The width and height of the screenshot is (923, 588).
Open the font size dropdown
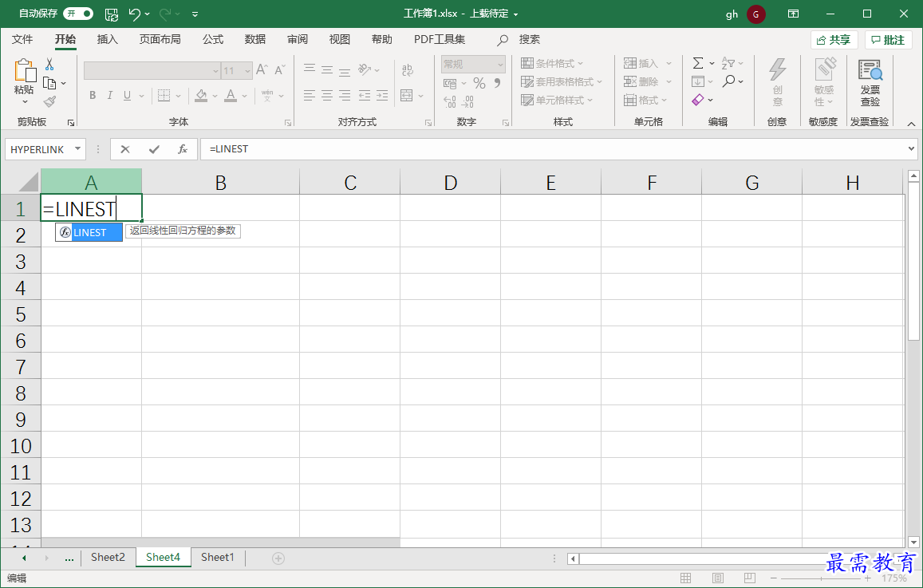[248, 71]
